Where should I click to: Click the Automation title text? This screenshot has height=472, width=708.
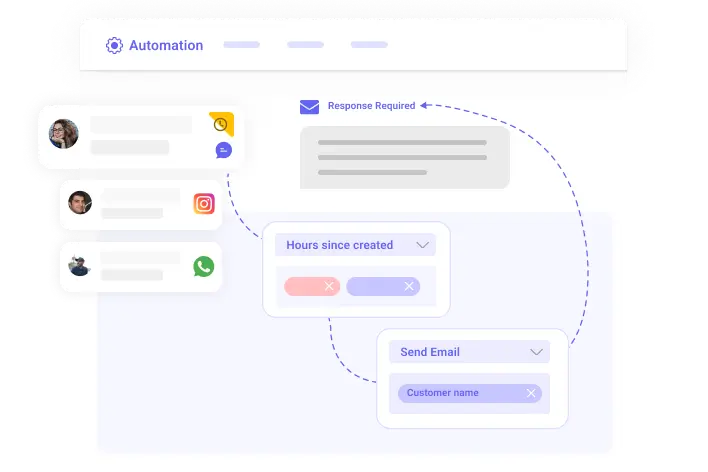(166, 45)
